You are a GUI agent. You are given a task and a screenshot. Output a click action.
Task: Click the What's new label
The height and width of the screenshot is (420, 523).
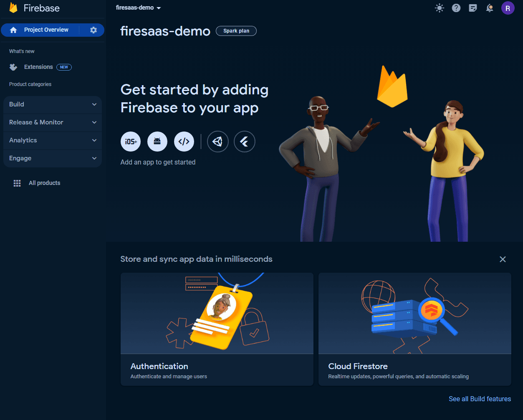pos(22,51)
